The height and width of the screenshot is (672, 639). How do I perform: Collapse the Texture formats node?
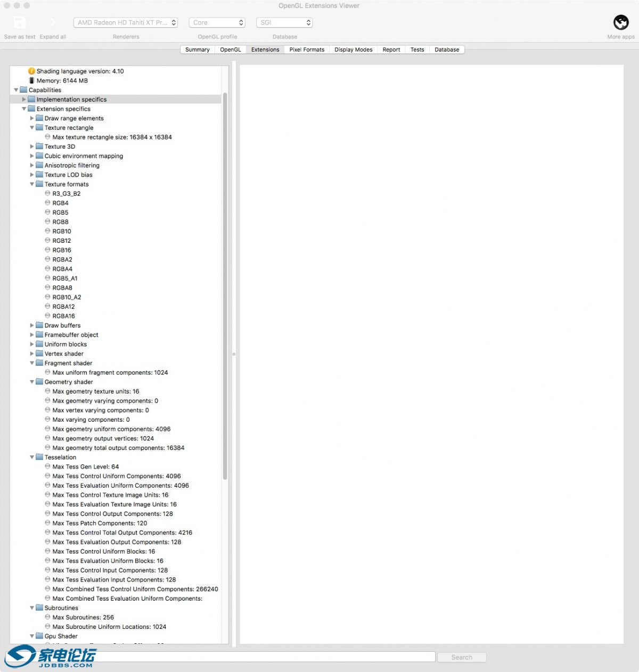[x=32, y=184]
